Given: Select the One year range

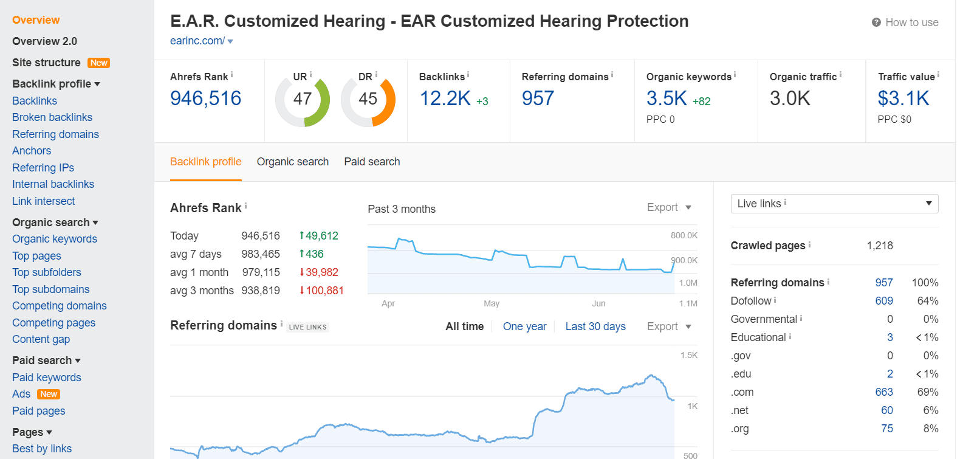Looking at the screenshot, I should (525, 326).
